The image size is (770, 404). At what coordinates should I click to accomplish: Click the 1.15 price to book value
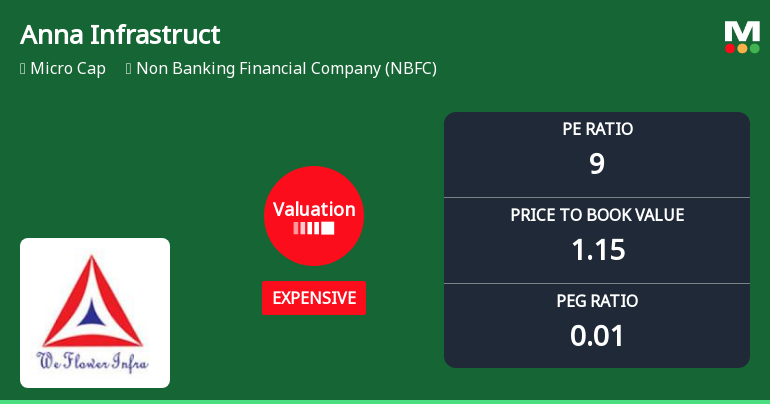597,249
